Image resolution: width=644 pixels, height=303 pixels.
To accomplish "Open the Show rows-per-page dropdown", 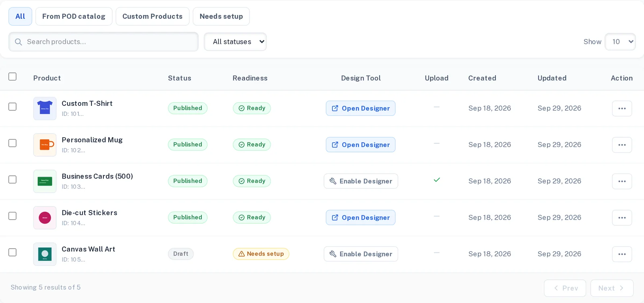I will coord(620,42).
